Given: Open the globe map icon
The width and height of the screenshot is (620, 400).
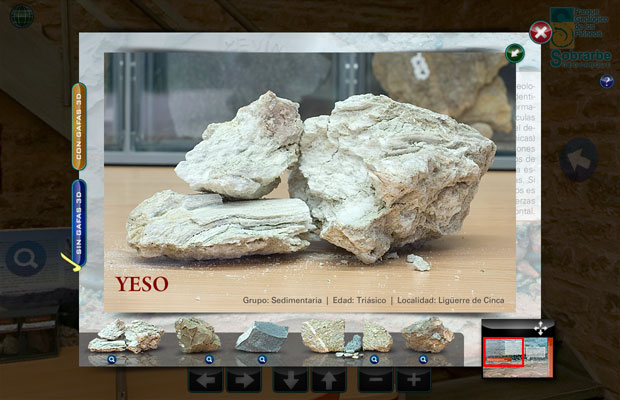Looking at the screenshot, I should (x=21, y=17).
